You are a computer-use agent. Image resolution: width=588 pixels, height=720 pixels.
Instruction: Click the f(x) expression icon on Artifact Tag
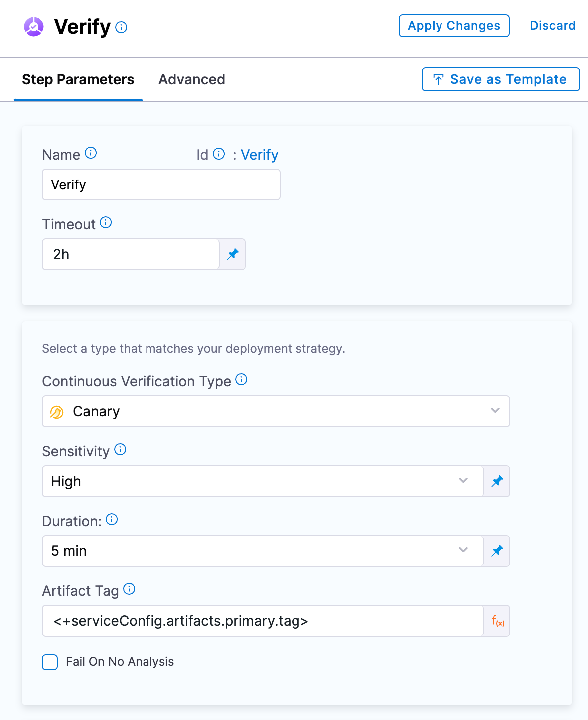[x=496, y=621]
